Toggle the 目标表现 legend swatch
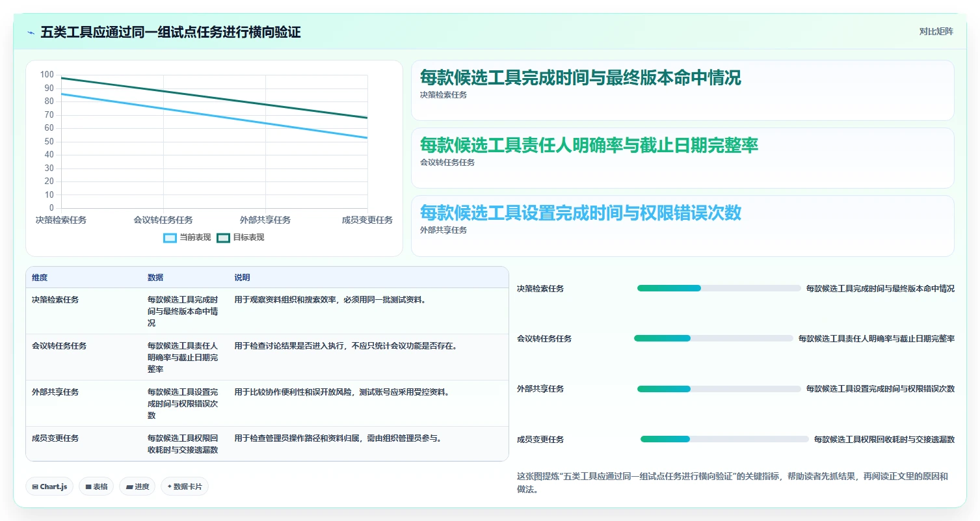The width and height of the screenshot is (980, 521). point(223,237)
